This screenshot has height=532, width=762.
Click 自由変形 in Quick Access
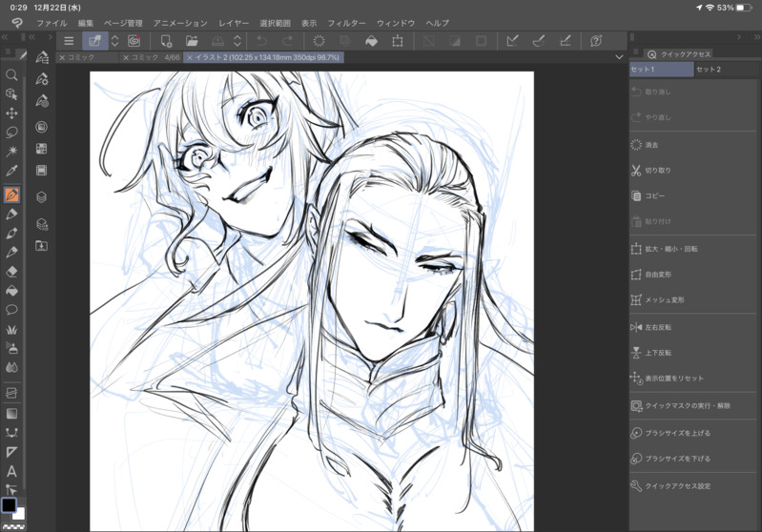pos(694,275)
